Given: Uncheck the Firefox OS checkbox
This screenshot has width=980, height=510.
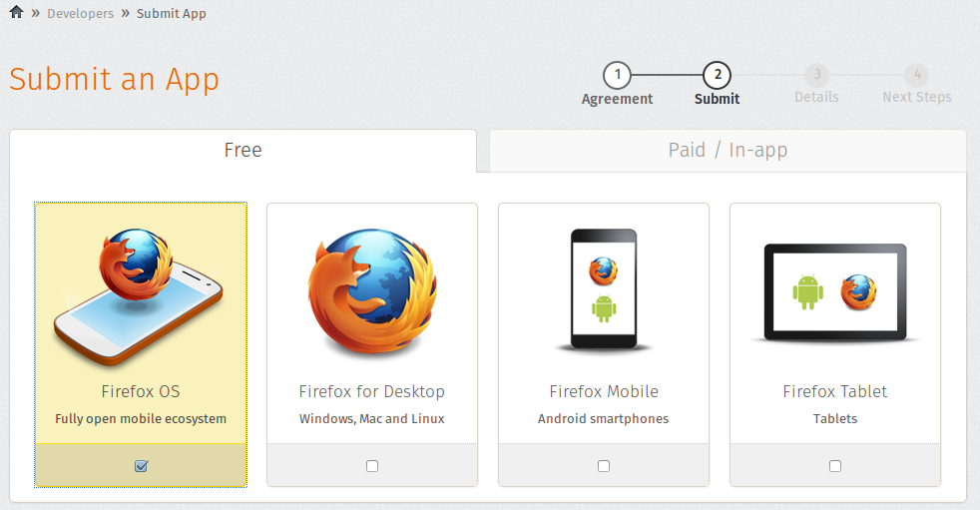Looking at the screenshot, I should point(142,466).
